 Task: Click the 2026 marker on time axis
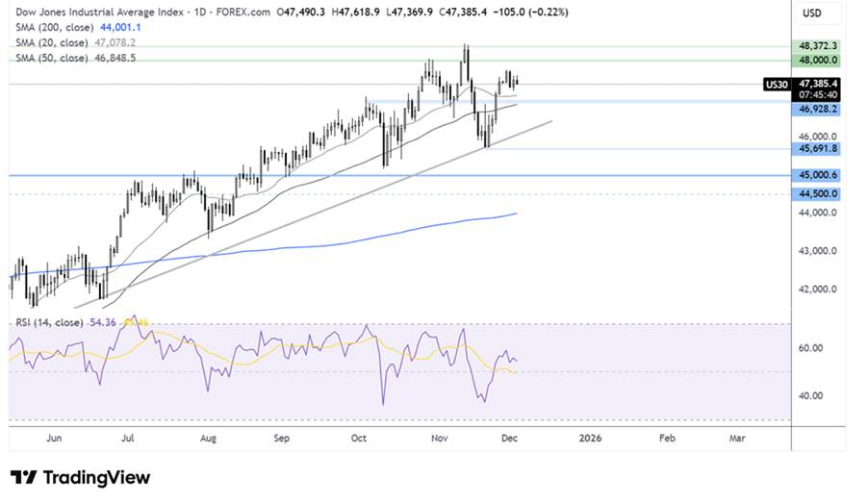[x=590, y=439]
